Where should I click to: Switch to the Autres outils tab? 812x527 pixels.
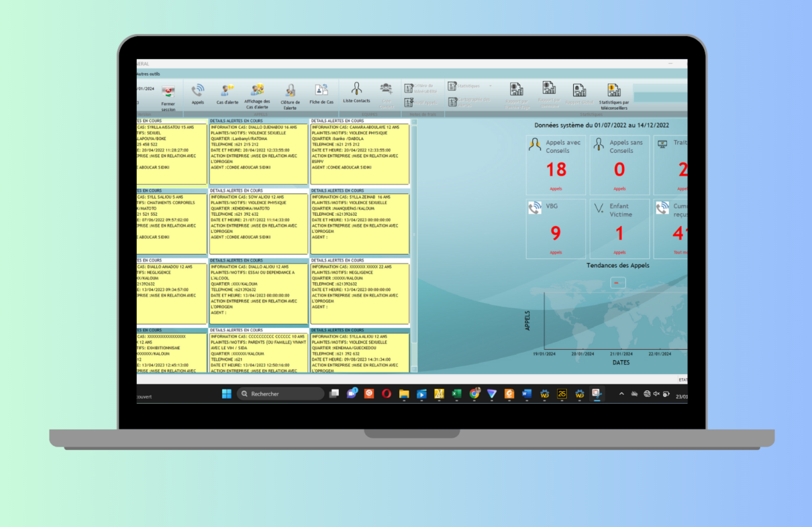(x=148, y=74)
